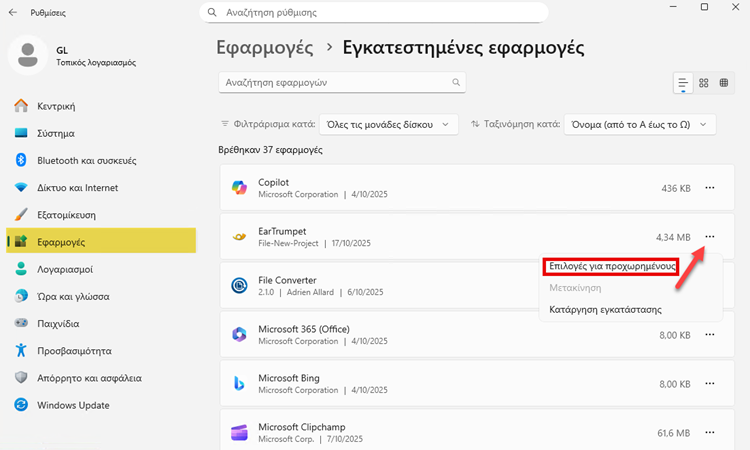This screenshot has height=450, width=750.
Task: Open the Όνομα (από το Α έως το Ω) sort dropdown
Action: [640, 124]
